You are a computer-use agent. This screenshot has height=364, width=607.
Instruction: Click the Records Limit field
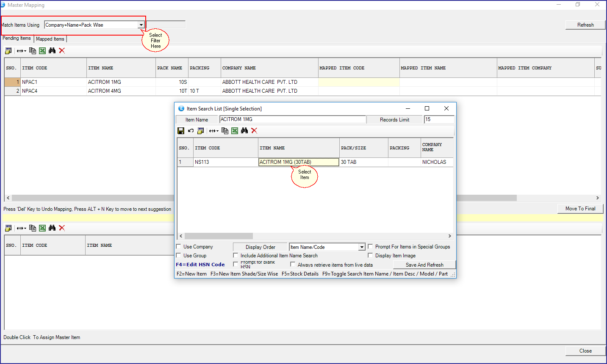pyautogui.click(x=439, y=119)
